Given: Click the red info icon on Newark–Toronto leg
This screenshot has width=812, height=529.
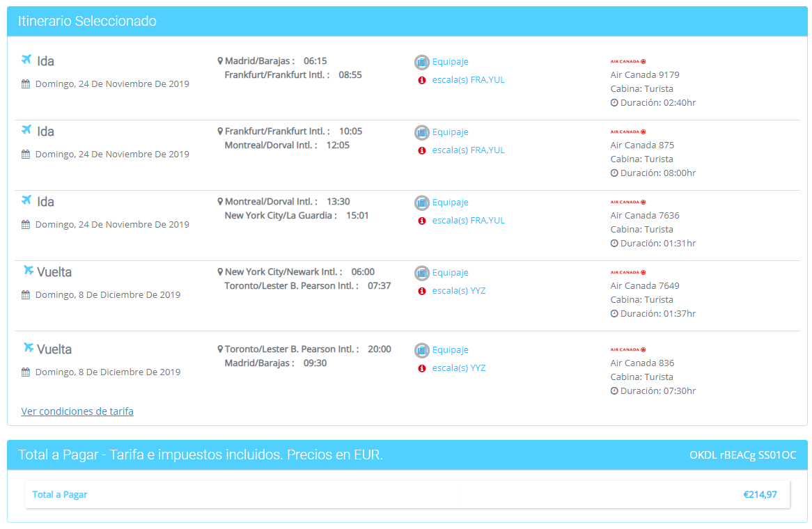Looking at the screenshot, I should [421, 291].
